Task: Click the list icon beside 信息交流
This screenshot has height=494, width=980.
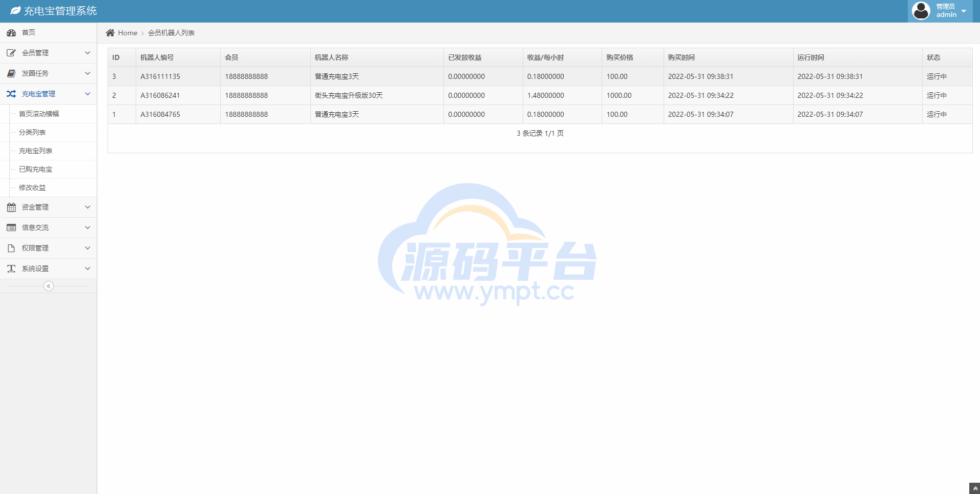Action: tap(11, 228)
